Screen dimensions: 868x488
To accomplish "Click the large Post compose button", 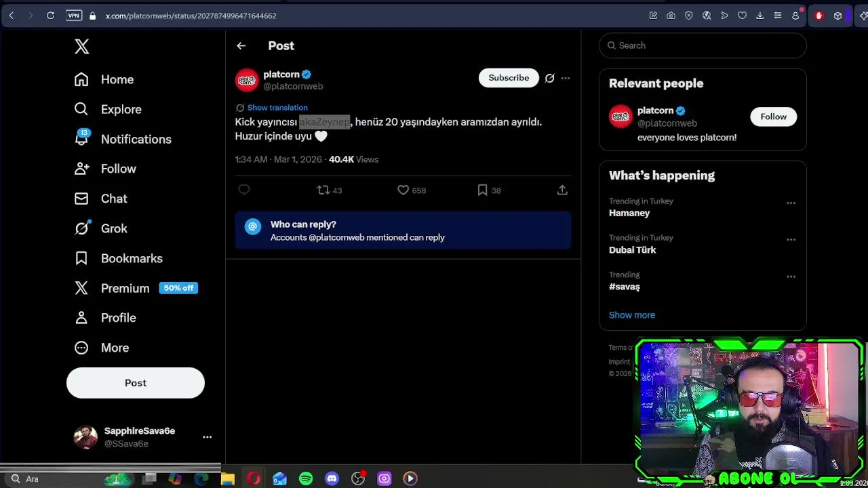I will pos(136,383).
